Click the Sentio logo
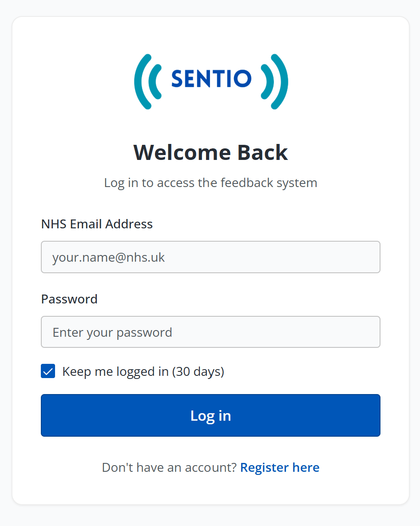Viewport: 420px width, 526px height. click(211, 81)
